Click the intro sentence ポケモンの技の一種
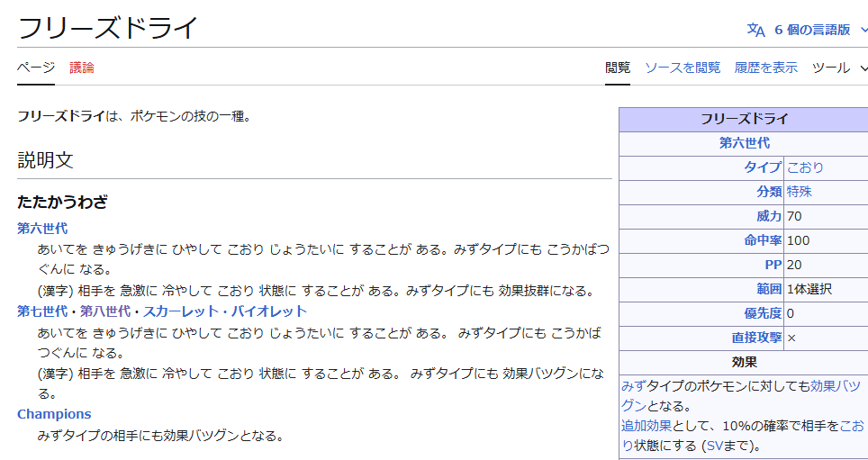The image size is (868, 460). (190, 117)
